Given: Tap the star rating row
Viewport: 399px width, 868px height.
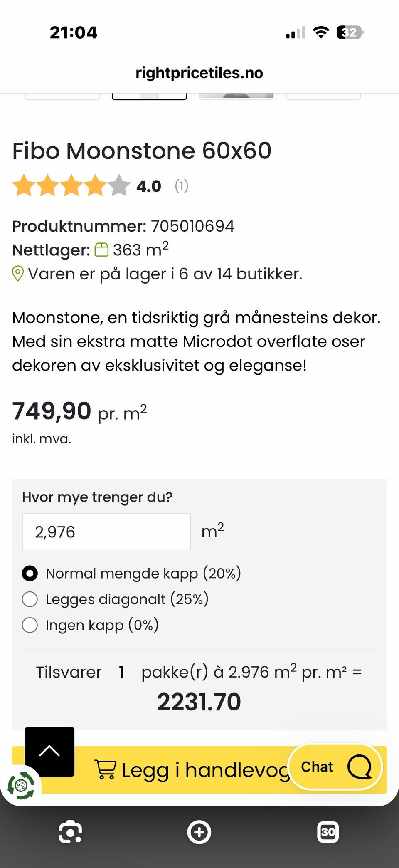Looking at the screenshot, I should 71,185.
